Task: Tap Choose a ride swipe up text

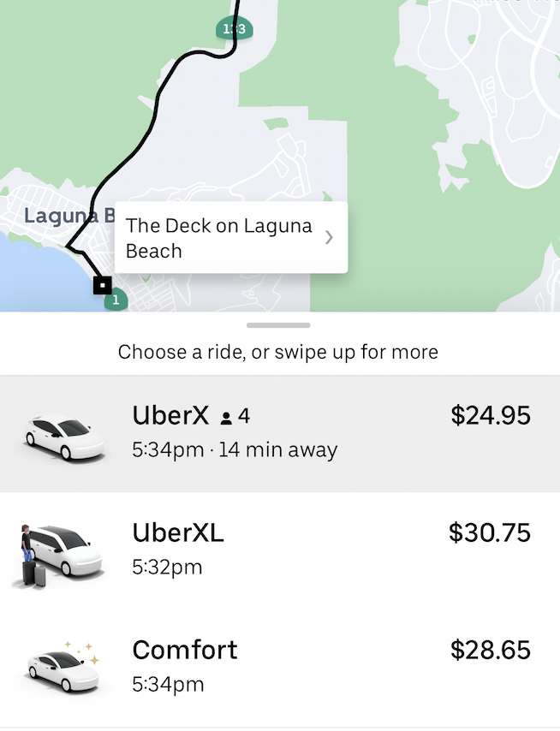Action: (278, 352)
